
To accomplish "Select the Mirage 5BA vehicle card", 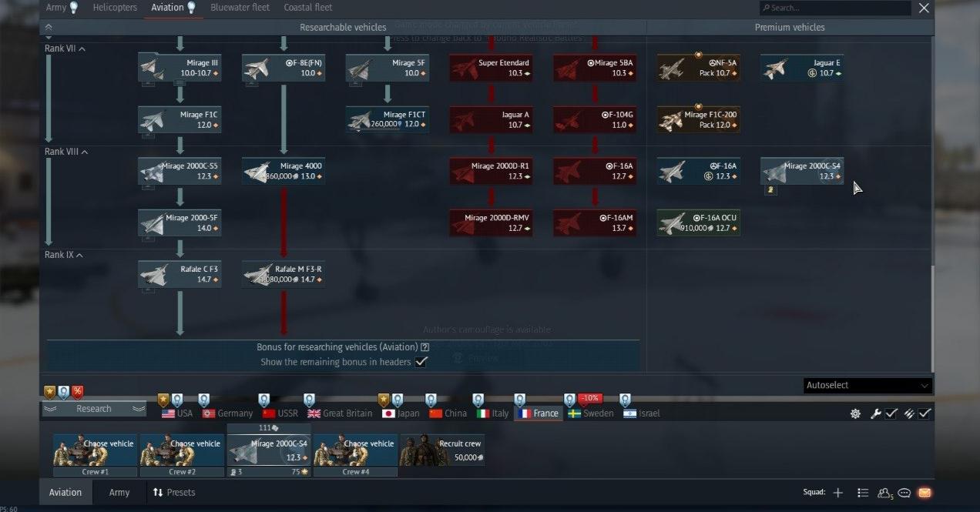I will (595, 68).
